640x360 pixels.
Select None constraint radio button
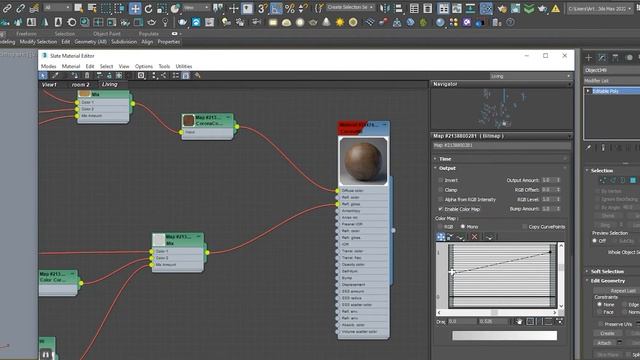pyautogui.click(x=600, y=304)
